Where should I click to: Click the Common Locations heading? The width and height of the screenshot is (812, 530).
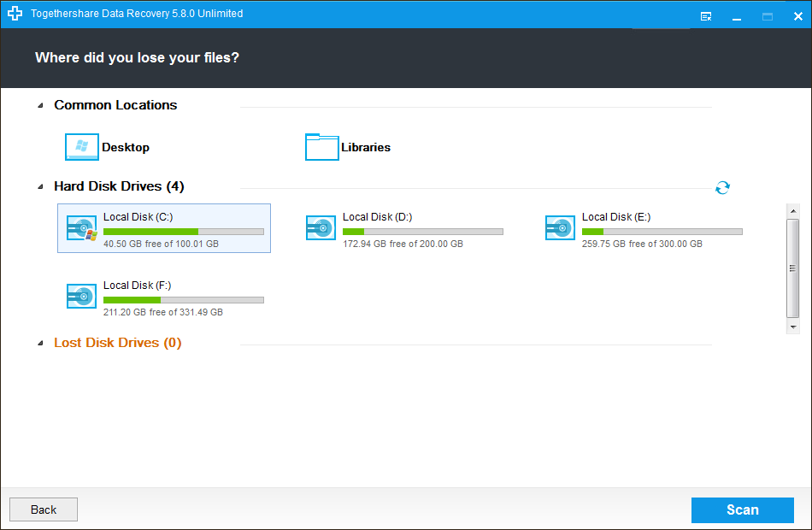pos(115,105)
